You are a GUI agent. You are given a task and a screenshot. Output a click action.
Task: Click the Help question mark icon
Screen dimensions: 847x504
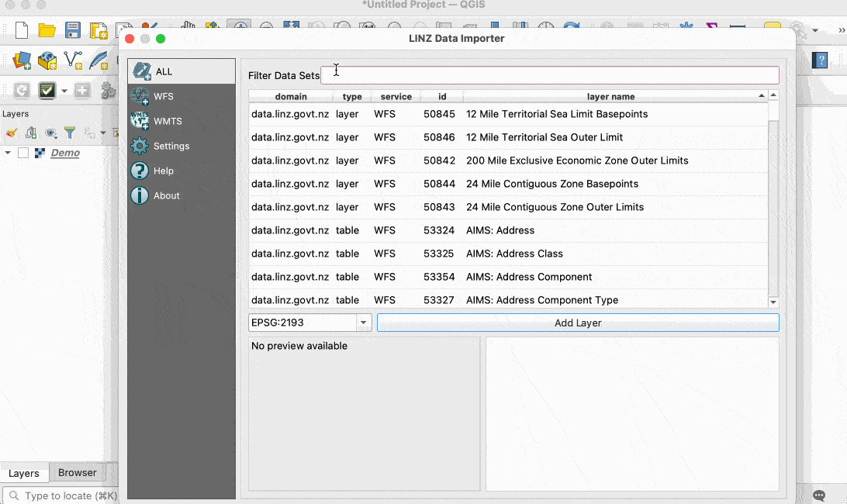140,171
